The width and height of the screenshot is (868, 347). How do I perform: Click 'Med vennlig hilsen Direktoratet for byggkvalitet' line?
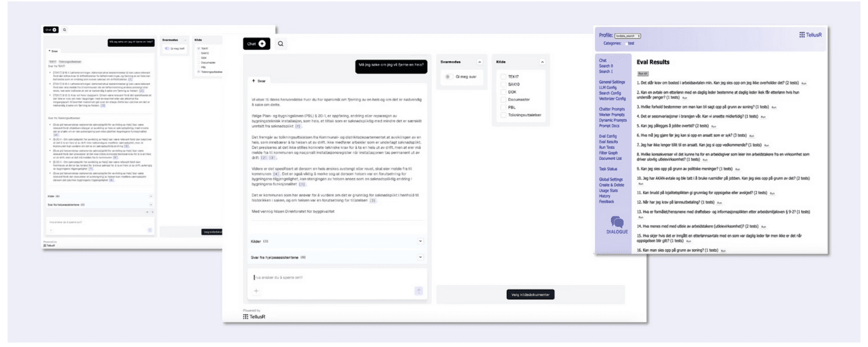pos(293,212)
